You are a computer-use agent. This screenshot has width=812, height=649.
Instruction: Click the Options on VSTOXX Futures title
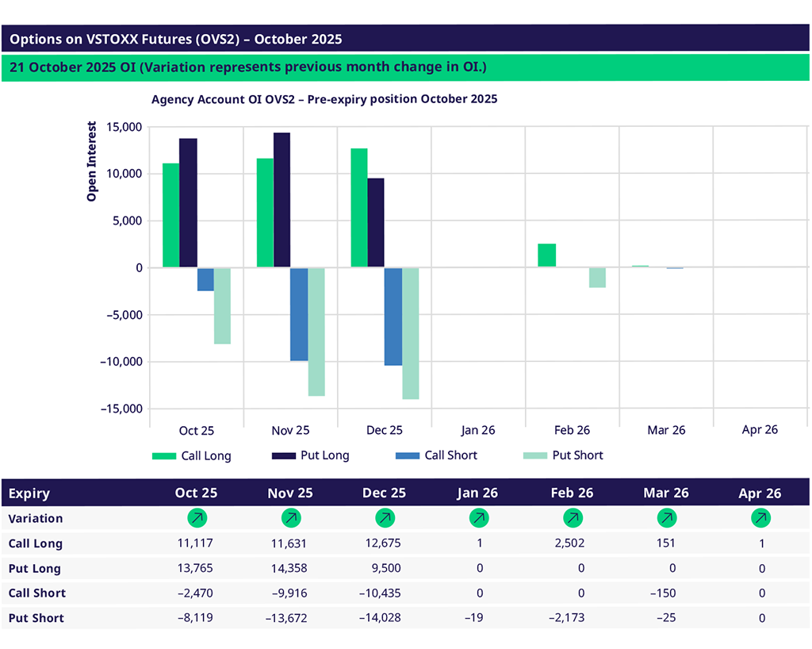coord(176,39)
